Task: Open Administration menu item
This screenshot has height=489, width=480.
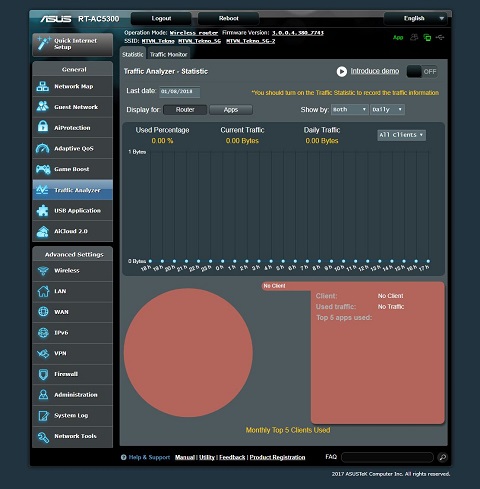Action: pos(73,395)
